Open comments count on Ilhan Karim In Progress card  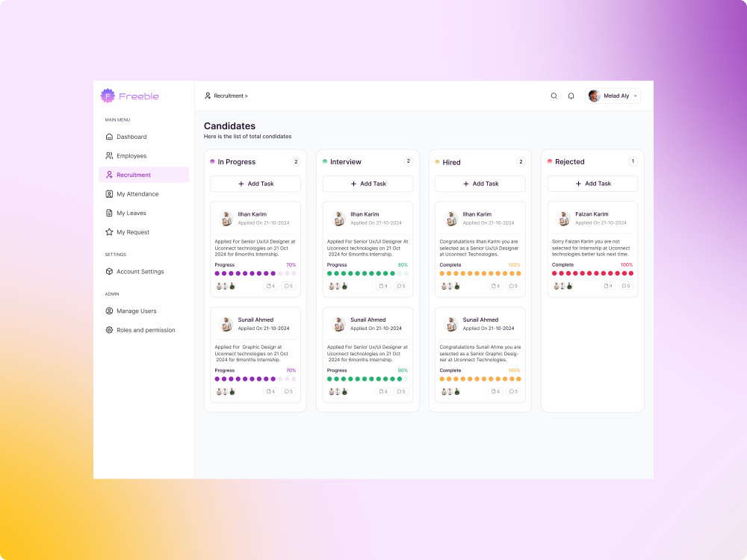click(288, 286)
